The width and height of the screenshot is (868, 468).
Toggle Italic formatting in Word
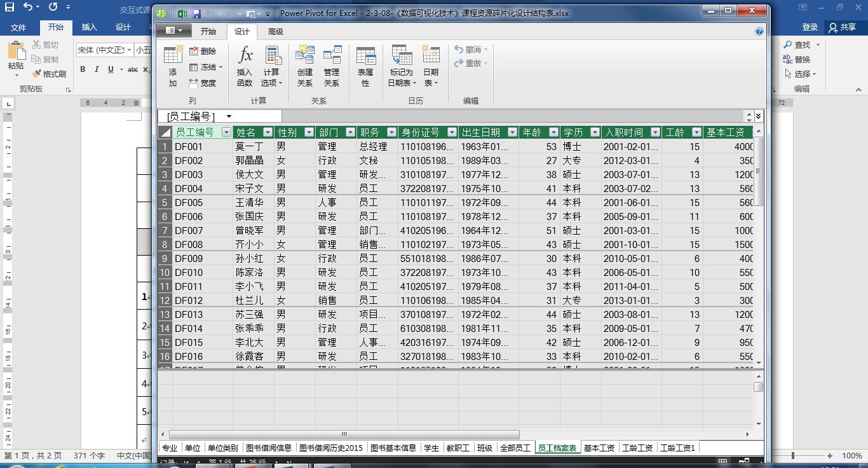(x=97, y=69)
